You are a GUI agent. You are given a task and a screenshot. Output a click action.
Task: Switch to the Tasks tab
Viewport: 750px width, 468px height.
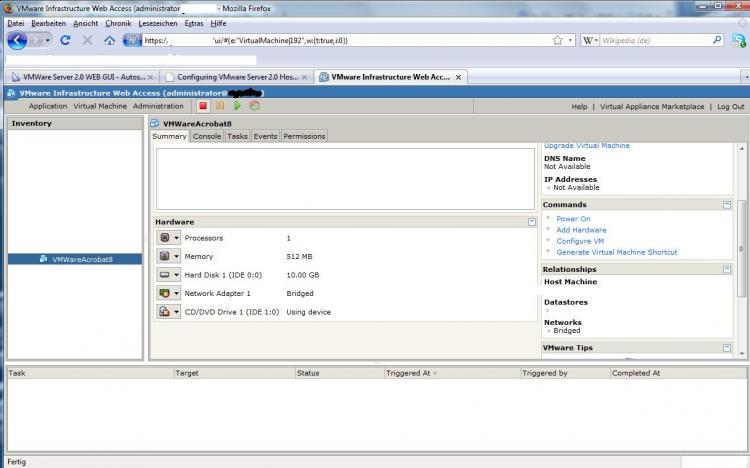pyautogui.click(x=237, y=136)
